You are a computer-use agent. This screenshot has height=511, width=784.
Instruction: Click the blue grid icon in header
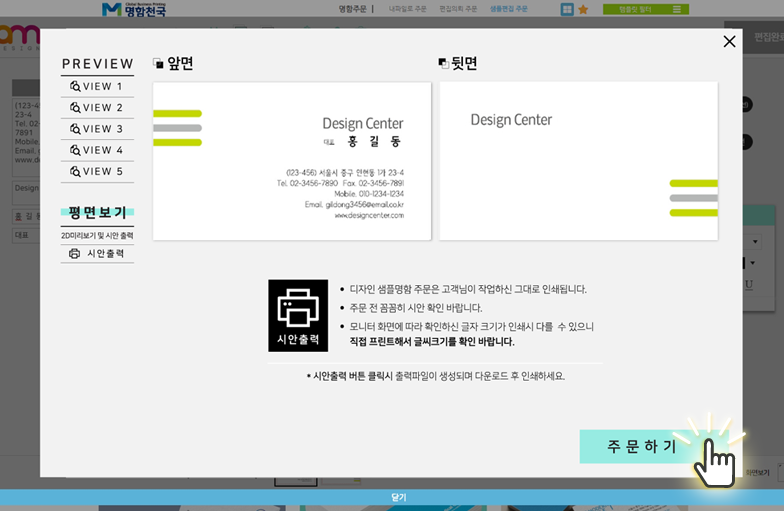[x=567, y=10]
